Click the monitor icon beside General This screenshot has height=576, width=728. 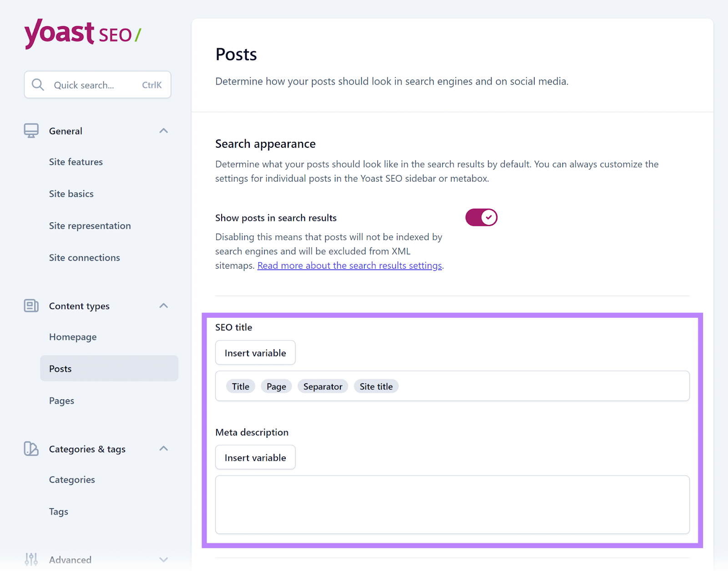click(30, 130)
